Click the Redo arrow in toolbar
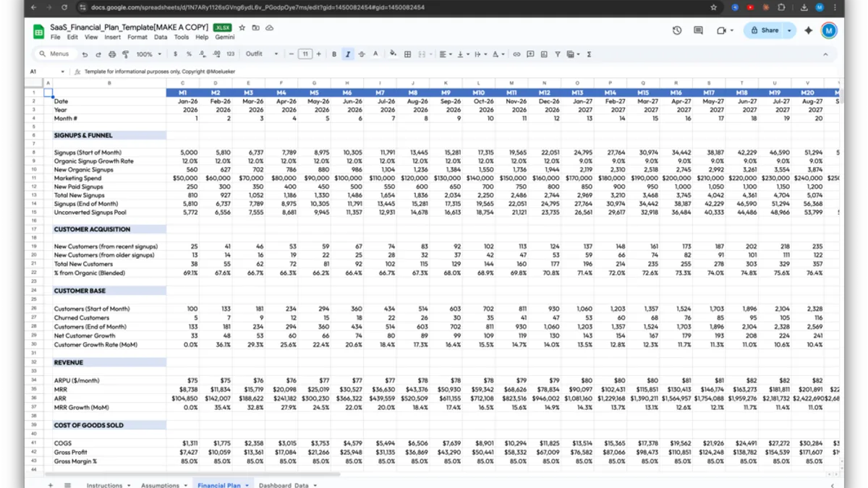This screenshot has height=488, width=868. click(x=98, y=54)
